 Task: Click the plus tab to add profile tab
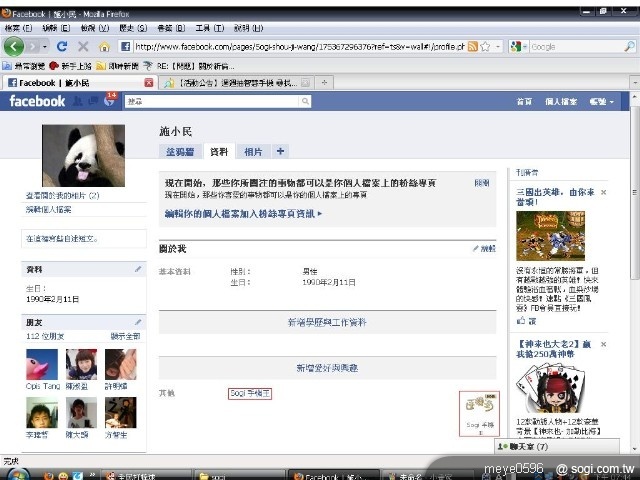(x=281, y=152)
